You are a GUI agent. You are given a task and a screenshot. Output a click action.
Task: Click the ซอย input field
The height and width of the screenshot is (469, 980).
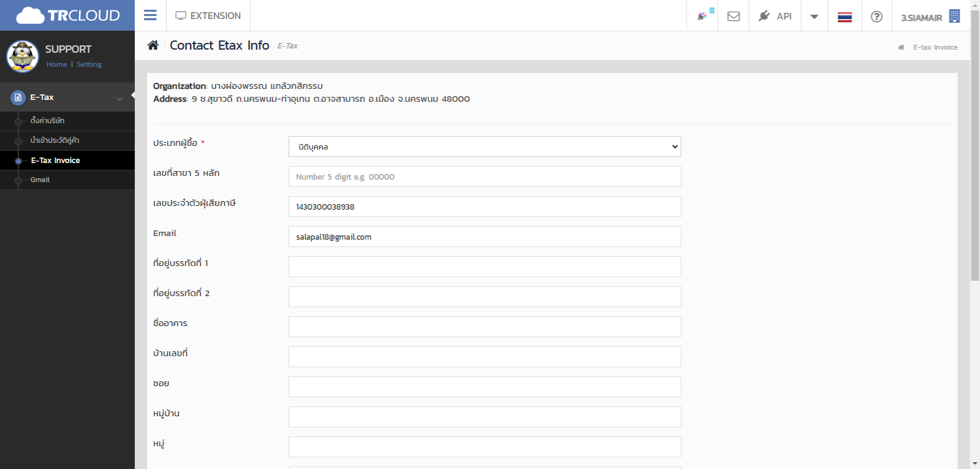point(484,387)
